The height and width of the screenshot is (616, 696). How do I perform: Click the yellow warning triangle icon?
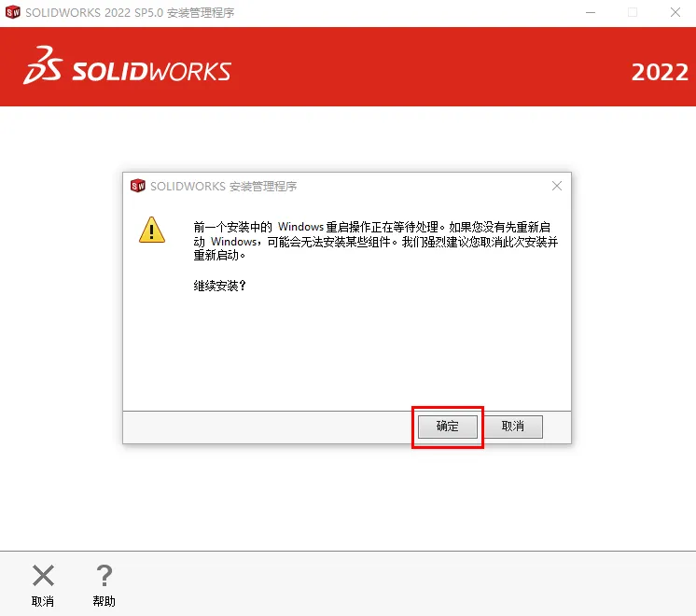(x=152, y=230)
